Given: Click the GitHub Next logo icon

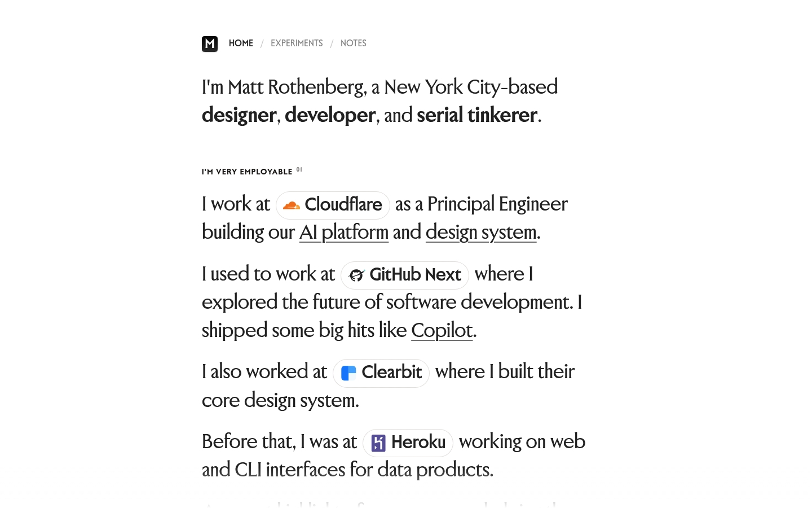Looking at the screenshot, I should tap(356, 275).
